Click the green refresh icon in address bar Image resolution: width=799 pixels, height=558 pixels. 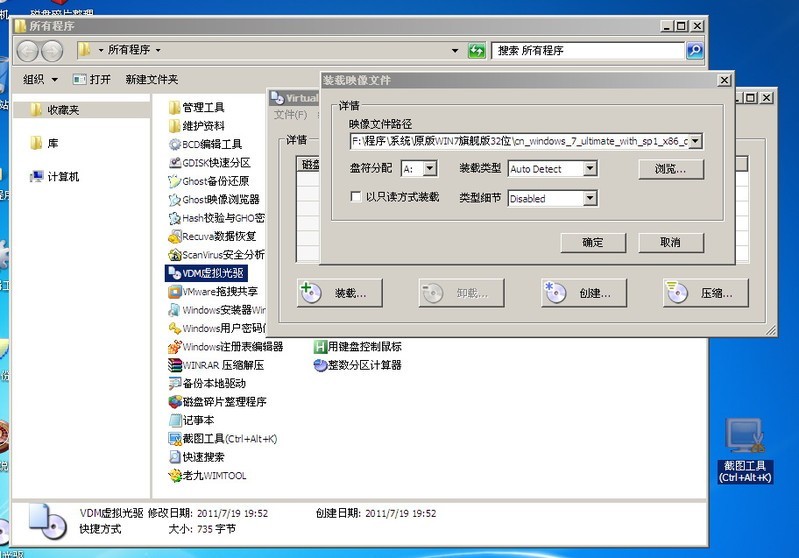[476, 50]
